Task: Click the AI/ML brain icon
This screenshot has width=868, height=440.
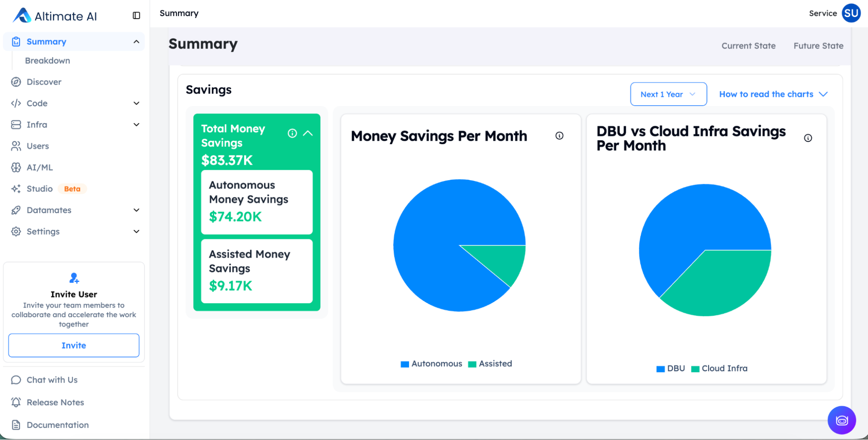Action: (16, 167)
